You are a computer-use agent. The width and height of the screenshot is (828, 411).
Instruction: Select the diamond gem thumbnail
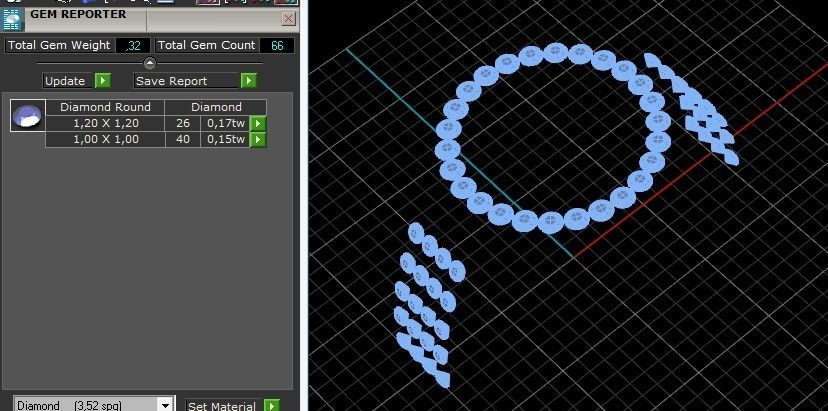click(27, 115)
